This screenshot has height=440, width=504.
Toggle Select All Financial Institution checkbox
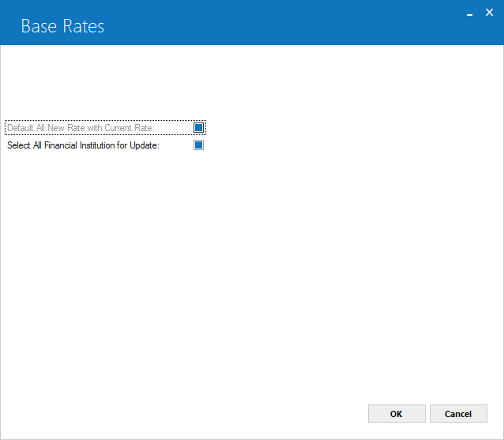point(198,145)
